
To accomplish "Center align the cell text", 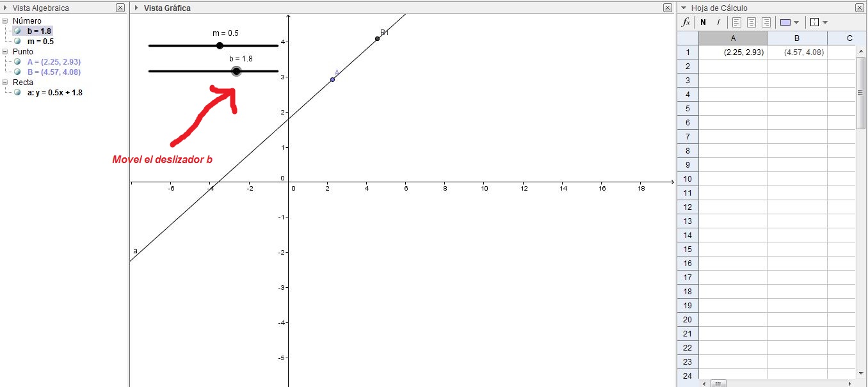I will (x=751, y=22).
